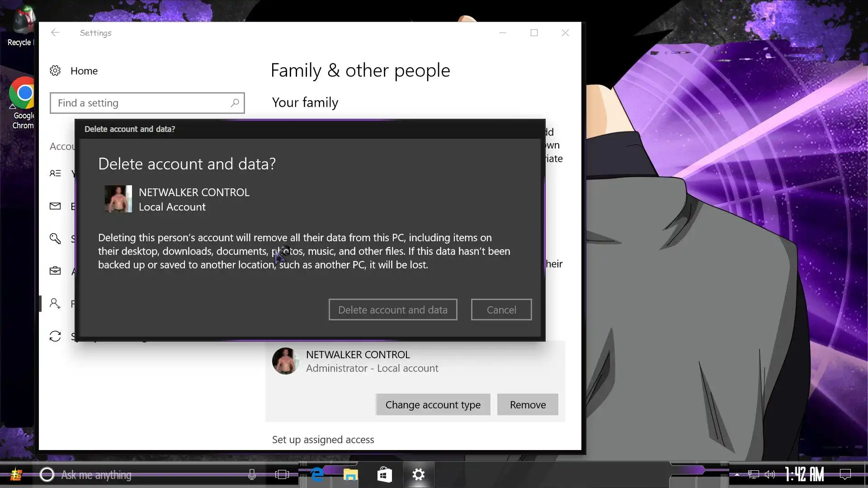Confirm Delete account and data button

point(392,310)
